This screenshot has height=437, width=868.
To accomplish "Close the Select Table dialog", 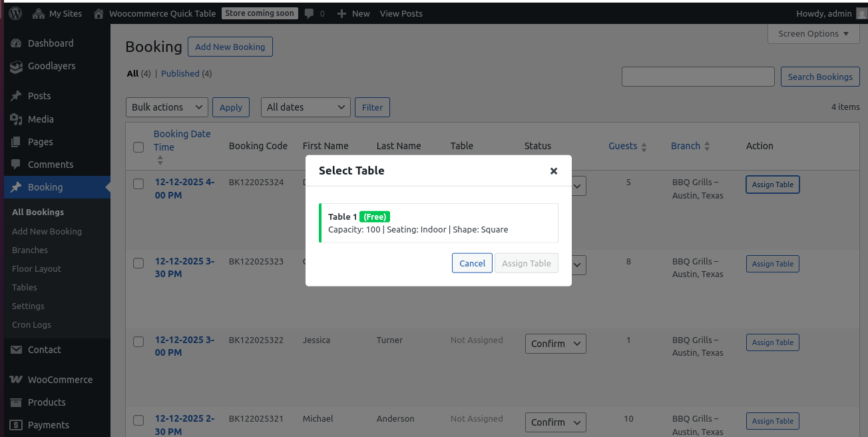I will (553, 171).
